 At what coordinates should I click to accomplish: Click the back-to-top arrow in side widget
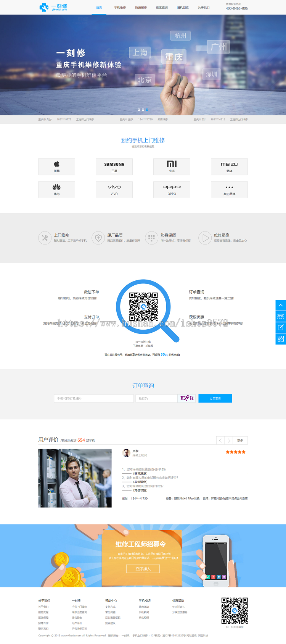[x=281, y=305]
